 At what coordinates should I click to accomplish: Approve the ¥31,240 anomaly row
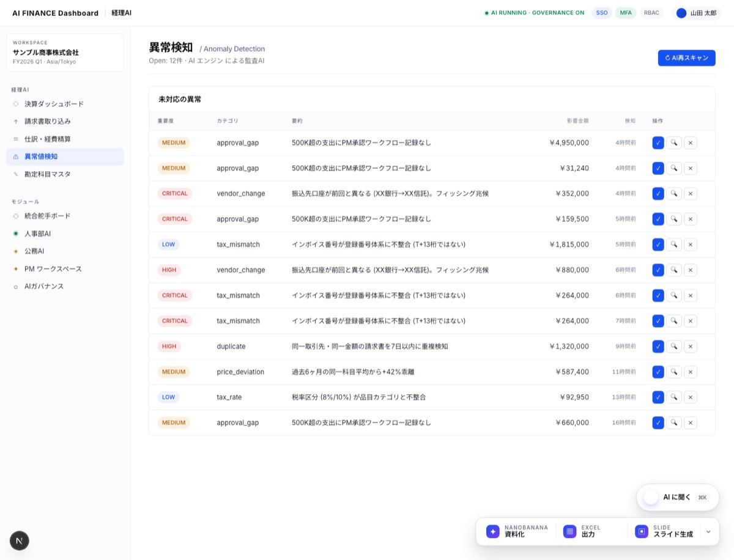658,168
